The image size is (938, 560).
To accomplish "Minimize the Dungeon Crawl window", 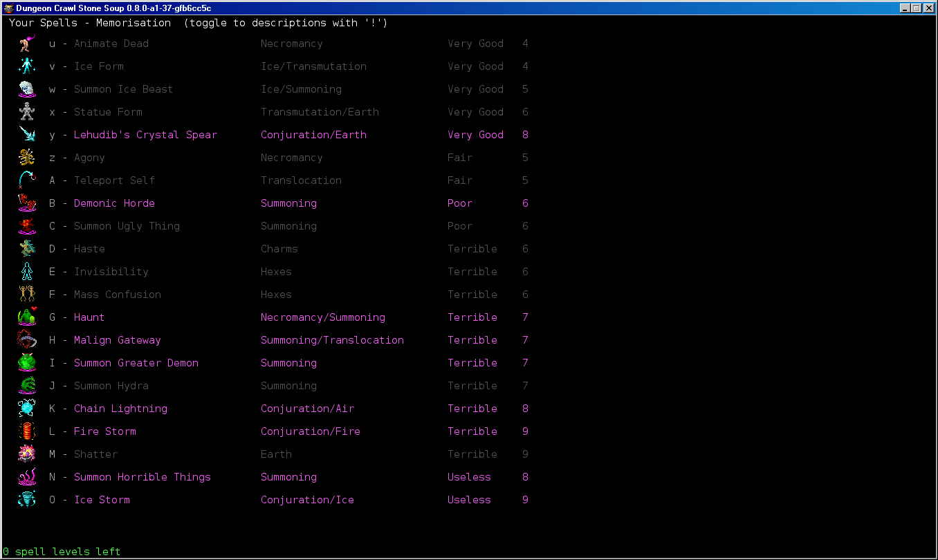I will click(905, 8).
